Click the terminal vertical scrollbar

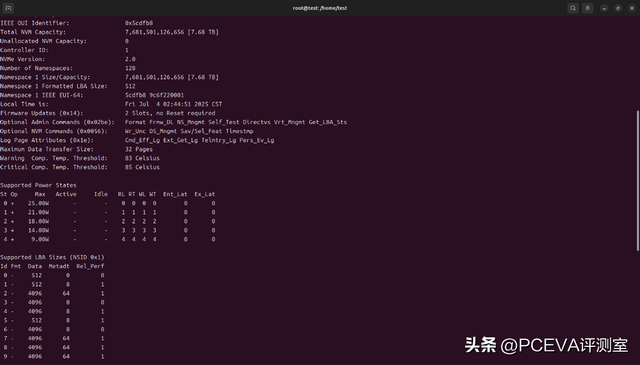point(638,180)
